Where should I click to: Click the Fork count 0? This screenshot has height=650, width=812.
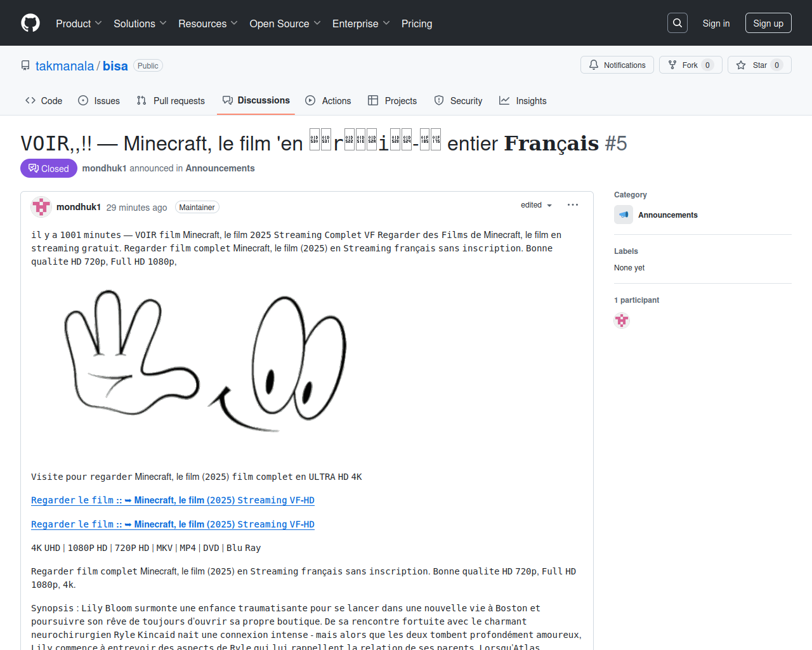pyautogui.click(x=708, y=65)
